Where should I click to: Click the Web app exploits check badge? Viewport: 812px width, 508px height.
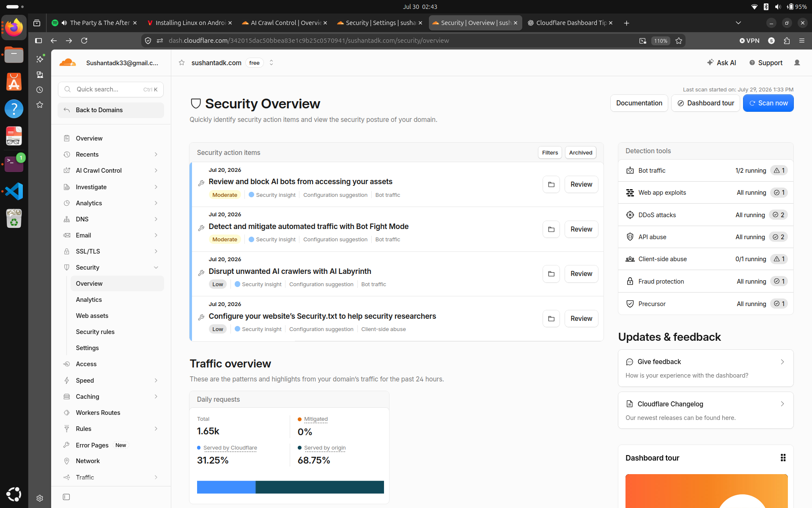pyautogui.click(x=779, y=193)
